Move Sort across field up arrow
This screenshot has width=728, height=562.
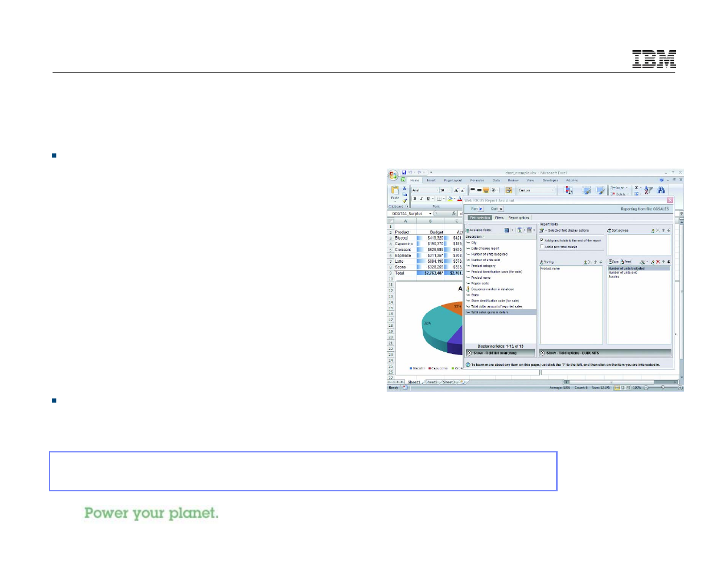663,230
